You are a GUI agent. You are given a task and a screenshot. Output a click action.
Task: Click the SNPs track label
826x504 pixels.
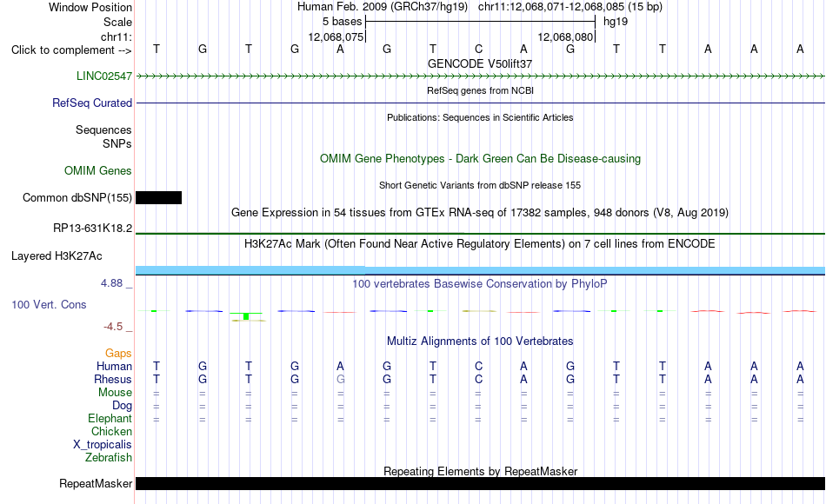pyautogui.click(x=117, y=143)
